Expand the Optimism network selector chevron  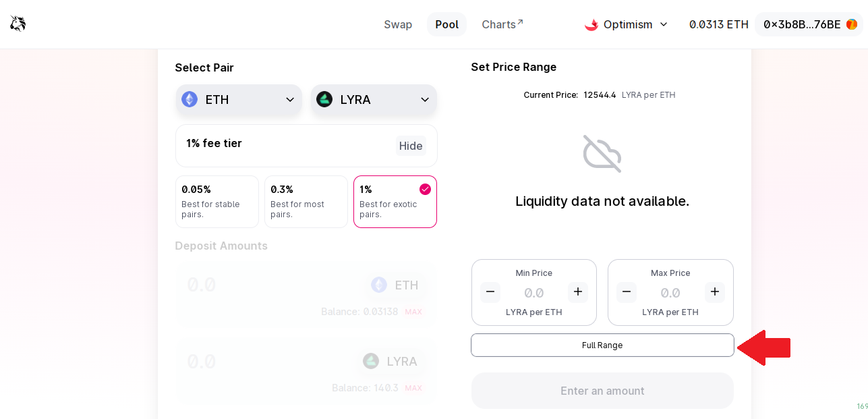click(664, 24)
